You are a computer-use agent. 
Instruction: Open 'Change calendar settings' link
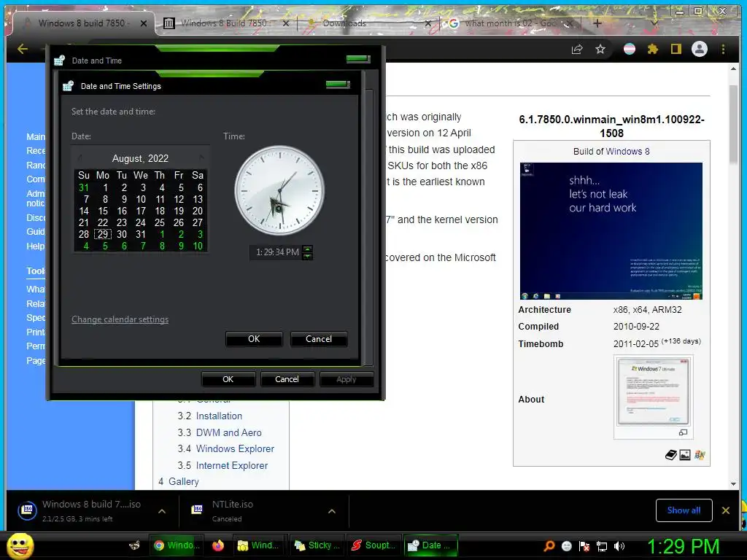click(x=120, y=319)
